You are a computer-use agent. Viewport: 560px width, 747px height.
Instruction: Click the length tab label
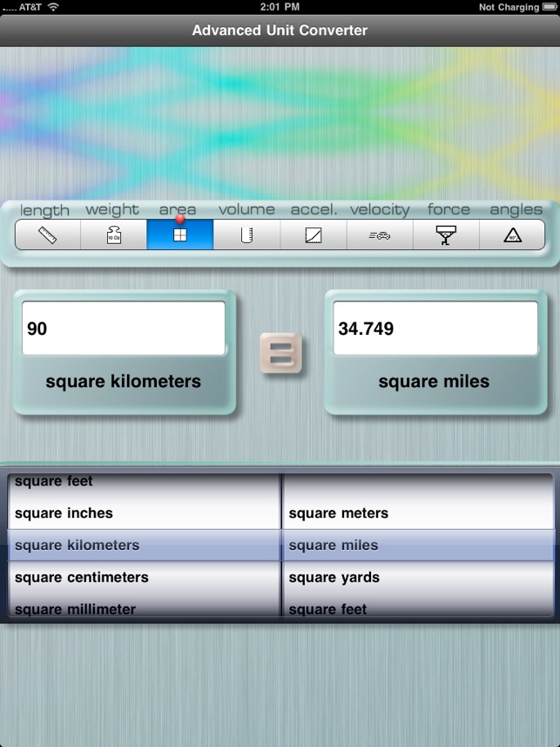pyautogui.click(x=44, y=210)
